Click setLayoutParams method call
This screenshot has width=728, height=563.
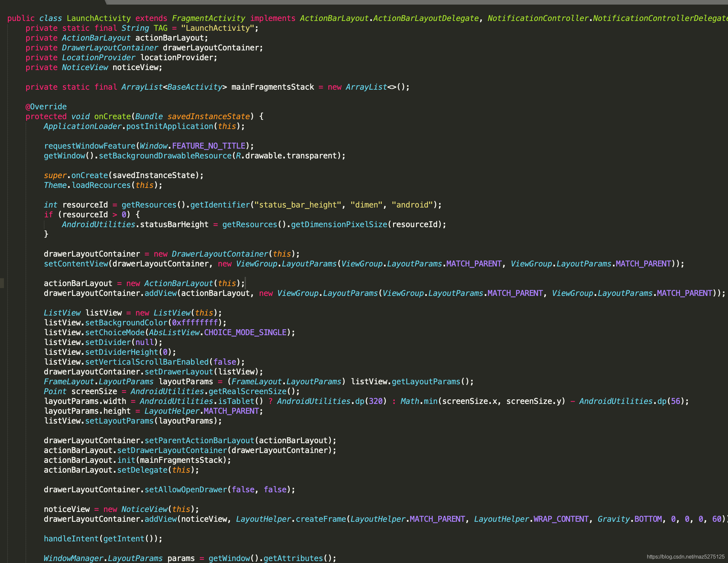(119, 421)
